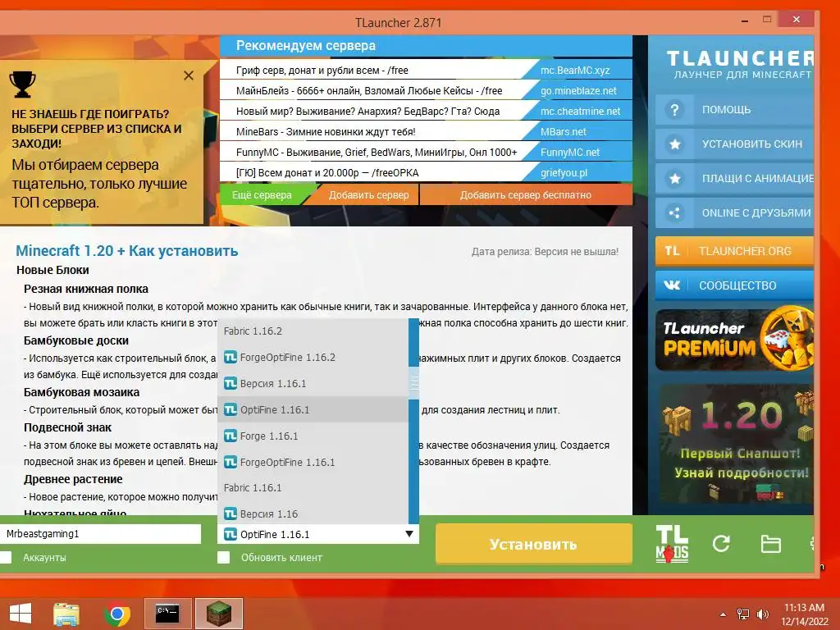The height and width of the screenshot is (630, 840).
Task: Click the refresh arrow icon
Action: pyautogui.click(x=721, y=544)
